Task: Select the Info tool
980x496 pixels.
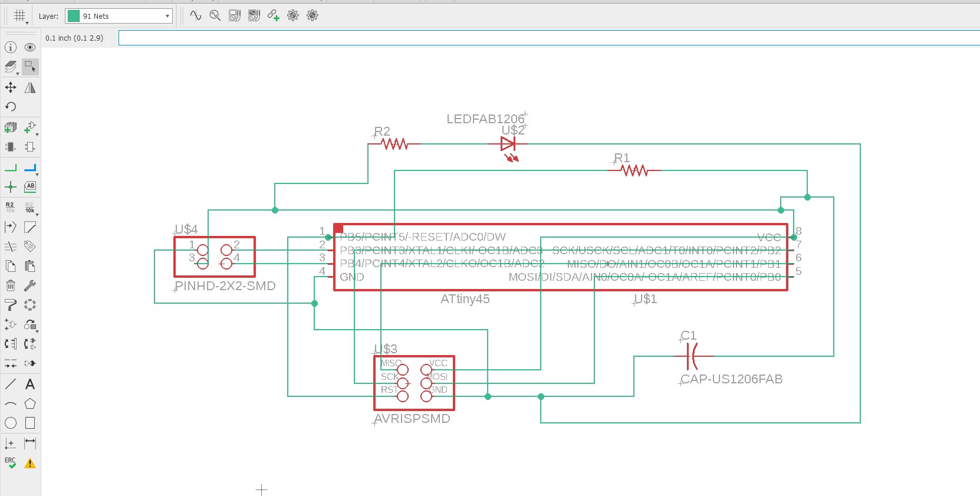Action: click(x=11, y=47)
